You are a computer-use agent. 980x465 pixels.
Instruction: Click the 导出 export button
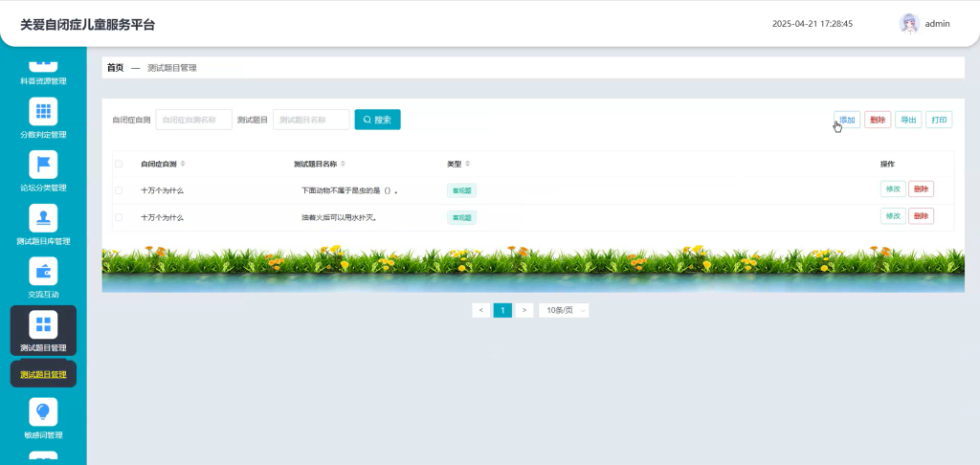click(908, 120)
